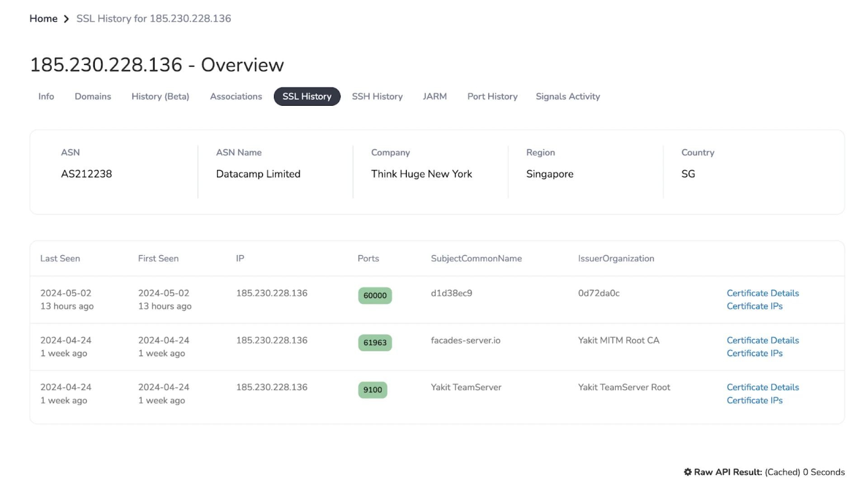Open Certificate IPs for Yakit TeamServer row

tap(755, 400)
